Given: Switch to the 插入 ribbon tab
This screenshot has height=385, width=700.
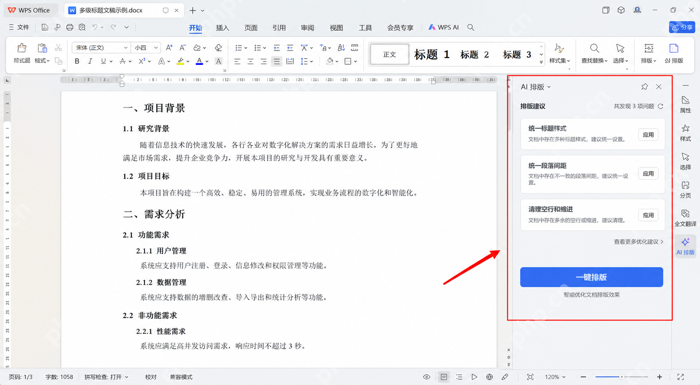Looking at the screenshot, I should point(222,28).
